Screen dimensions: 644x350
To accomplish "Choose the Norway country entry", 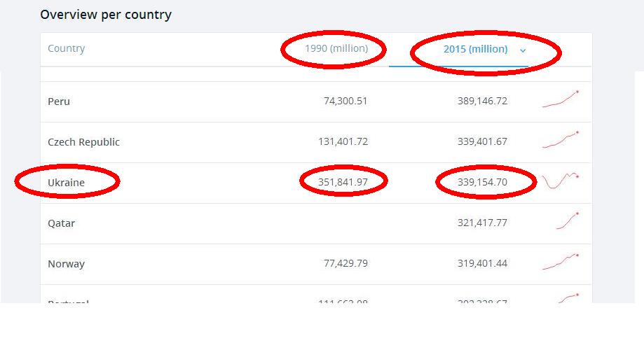I will 66,264.
